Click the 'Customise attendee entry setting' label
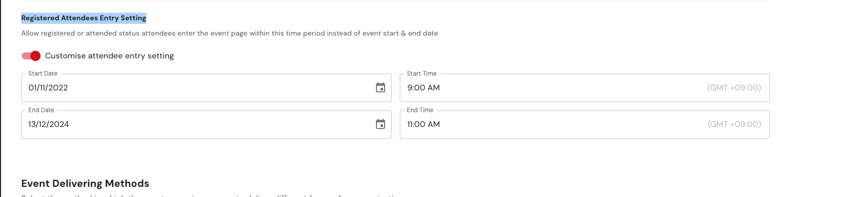The image size is (868, 197). point(109,56)
